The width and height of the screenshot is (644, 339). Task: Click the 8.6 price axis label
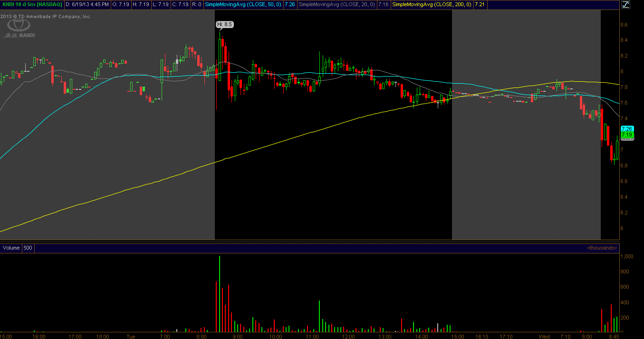pos(624,25)
